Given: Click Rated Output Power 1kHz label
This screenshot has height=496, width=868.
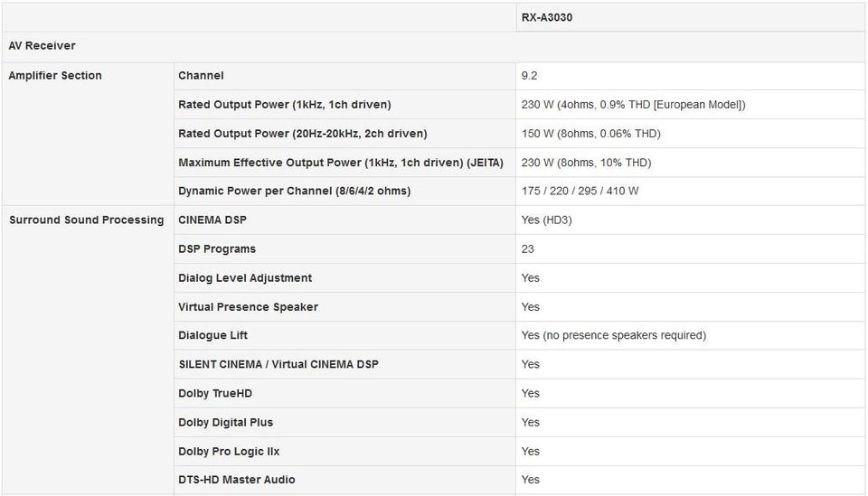Looking at the screenshot, I should click(285, 105).
